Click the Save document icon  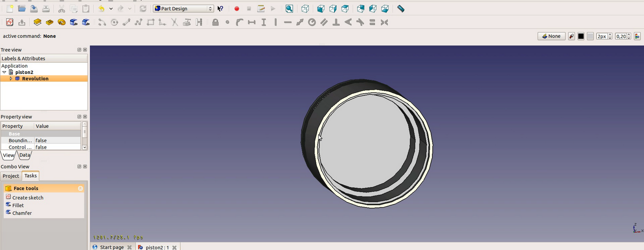[x=34, y=8]
